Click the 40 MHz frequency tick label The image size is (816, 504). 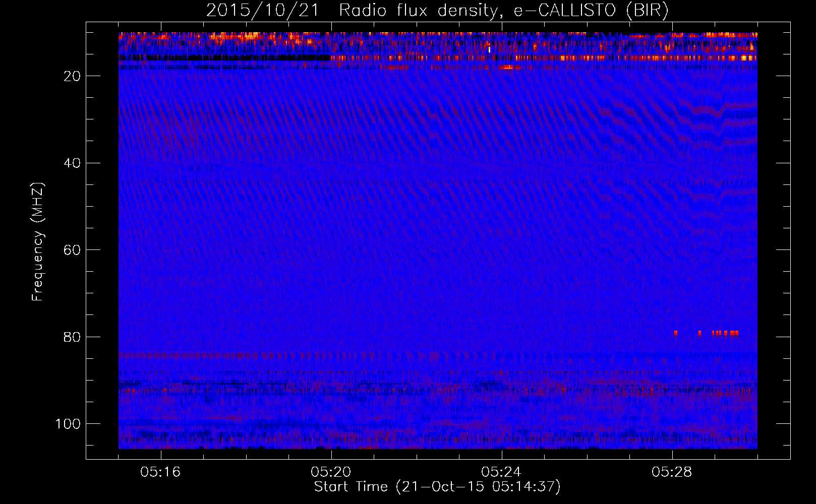(72, 163)
